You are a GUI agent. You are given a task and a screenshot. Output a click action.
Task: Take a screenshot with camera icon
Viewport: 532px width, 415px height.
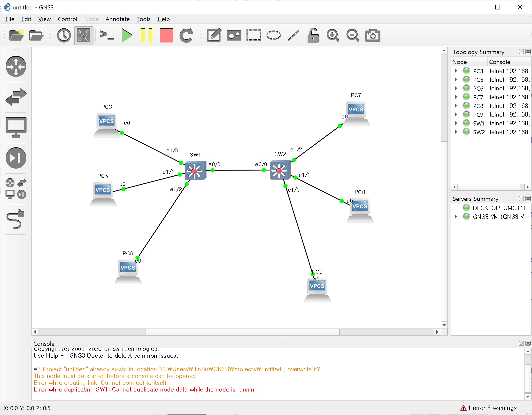click(x=372, y=36)
